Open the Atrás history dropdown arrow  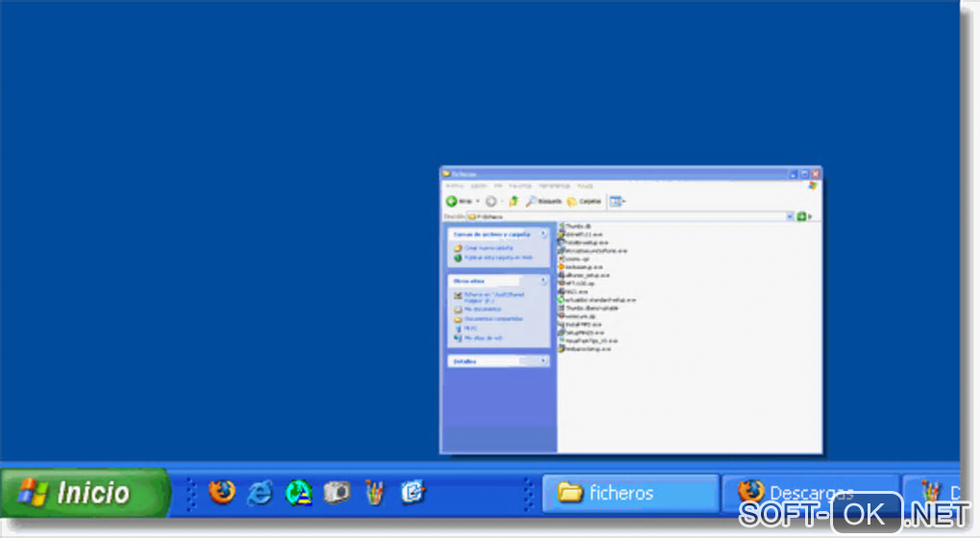pyautogui.click(x=478, y=201)
